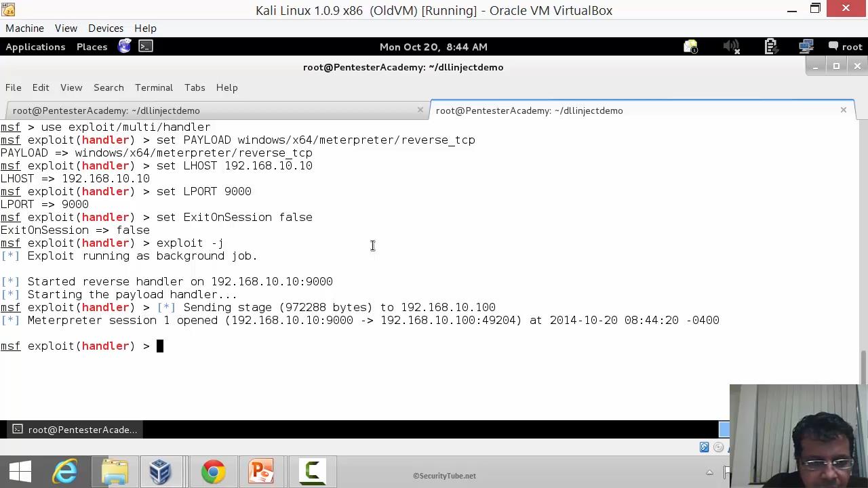Open the terminal Tabs menu
This screenshot has width=868, height=488.
195,87
